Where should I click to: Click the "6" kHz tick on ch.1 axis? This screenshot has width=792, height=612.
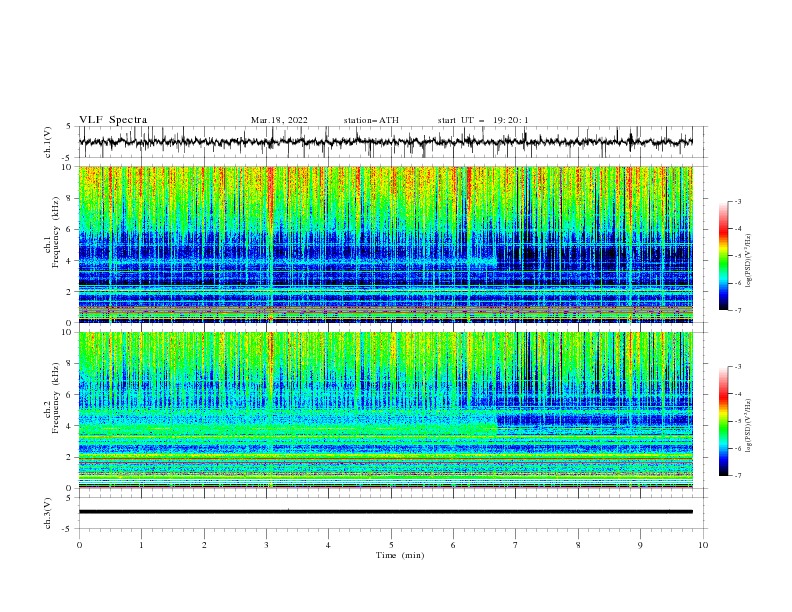(x=70, y=230)
